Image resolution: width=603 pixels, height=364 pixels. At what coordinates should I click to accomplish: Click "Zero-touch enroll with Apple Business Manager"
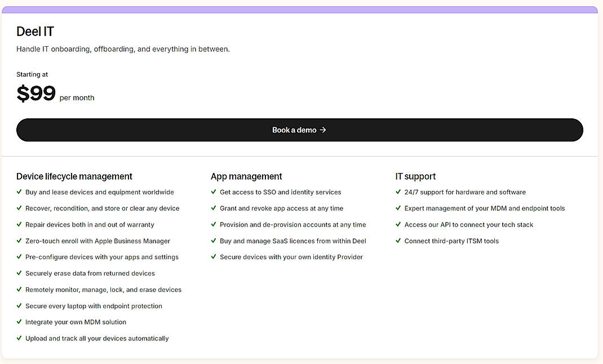tap(97, 241)
